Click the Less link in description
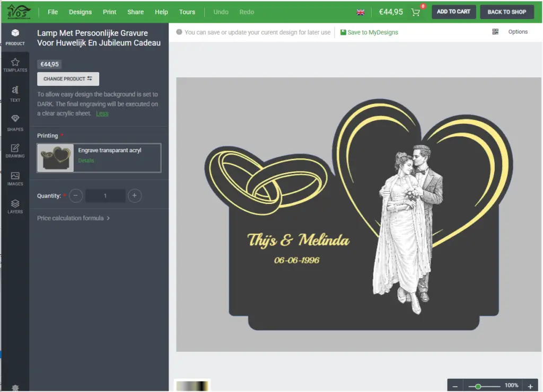This screenshot has height=392, width=543. point(102,113)
